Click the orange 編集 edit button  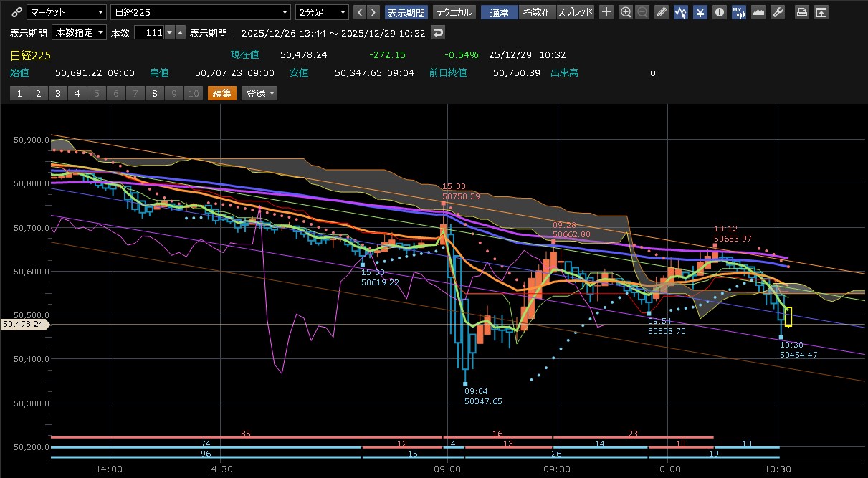coord(221,93)
